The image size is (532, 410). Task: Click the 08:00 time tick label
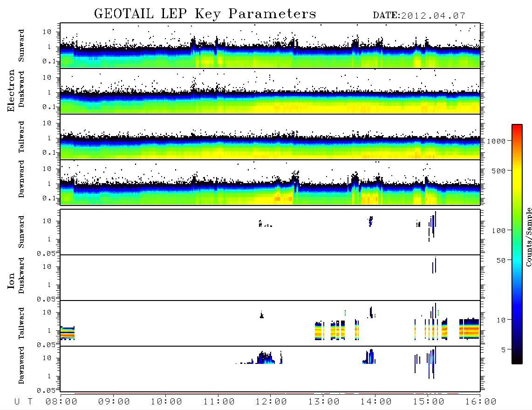(x=61, y=402)
